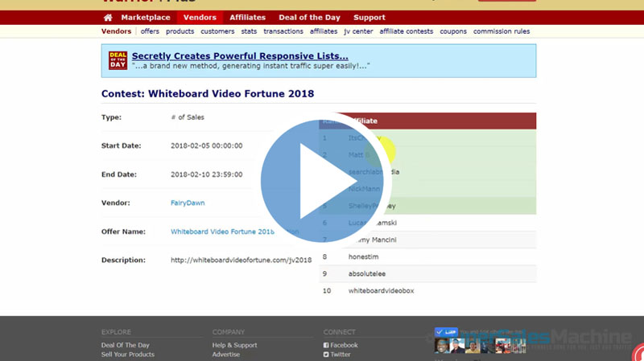Open the commission rules link
The width and height of the screenshot is (644, 361).
(x=502, y=31)
